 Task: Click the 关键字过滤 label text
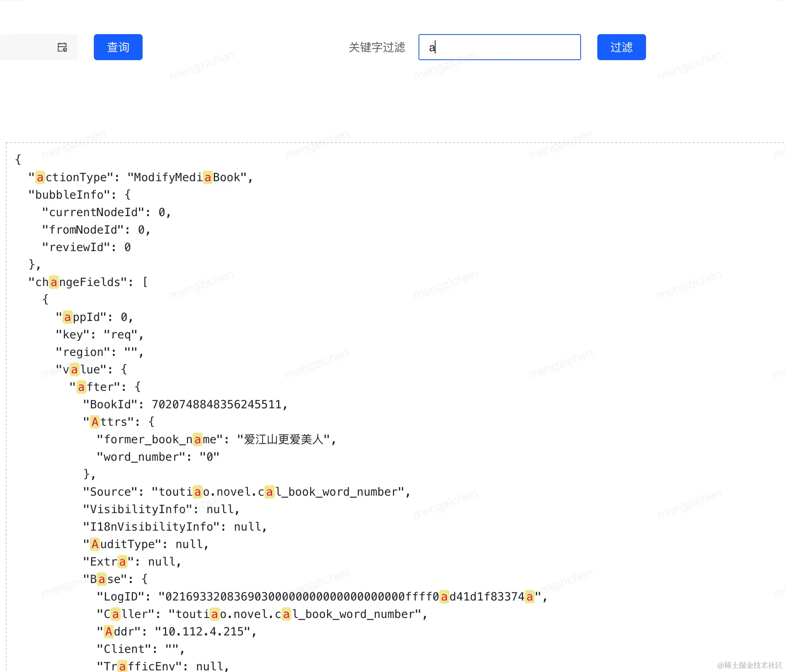point(377,48)
